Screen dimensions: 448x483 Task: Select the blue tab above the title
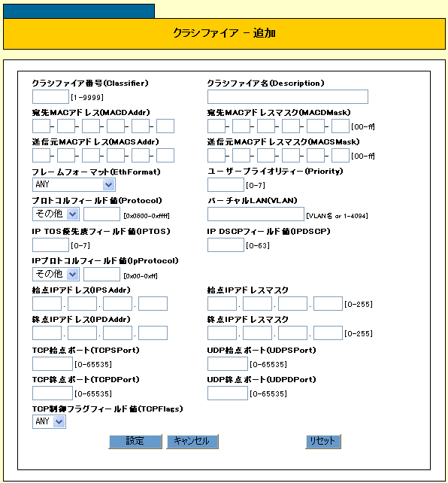(79, 11)
